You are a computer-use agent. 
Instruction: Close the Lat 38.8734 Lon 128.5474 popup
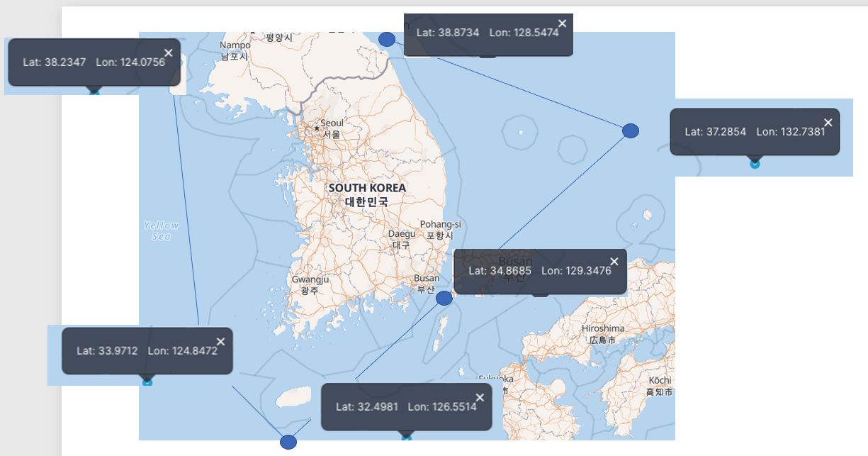point(563,23)
